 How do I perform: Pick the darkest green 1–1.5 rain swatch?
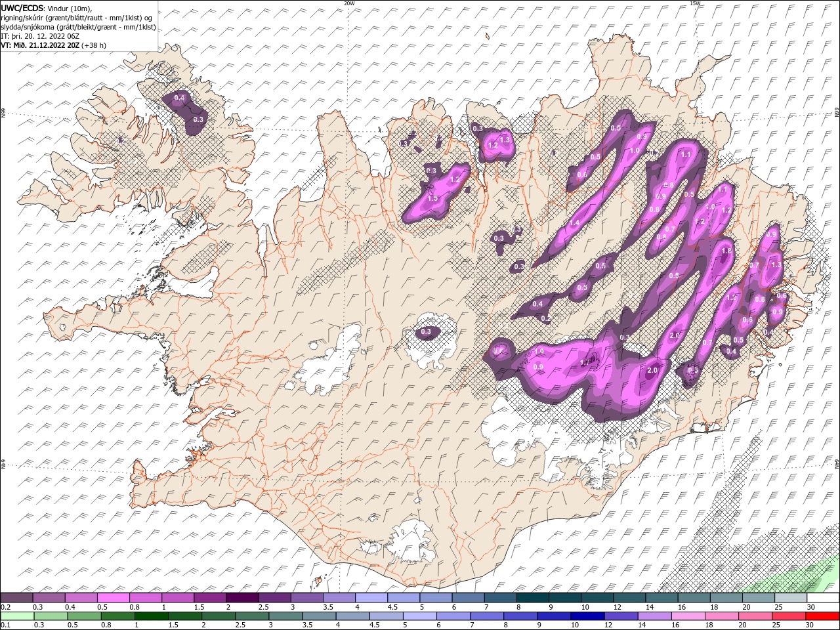click(x=151, y=616)
